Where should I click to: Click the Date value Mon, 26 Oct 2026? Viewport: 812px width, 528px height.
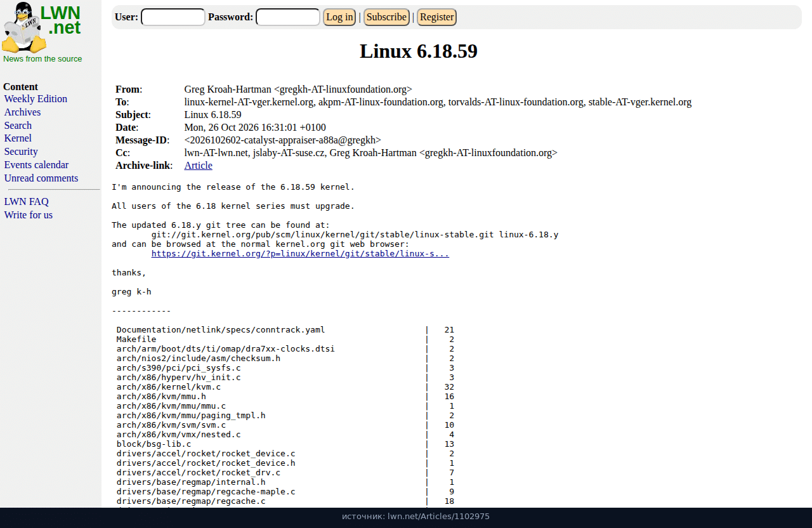[x=255, y=128]
